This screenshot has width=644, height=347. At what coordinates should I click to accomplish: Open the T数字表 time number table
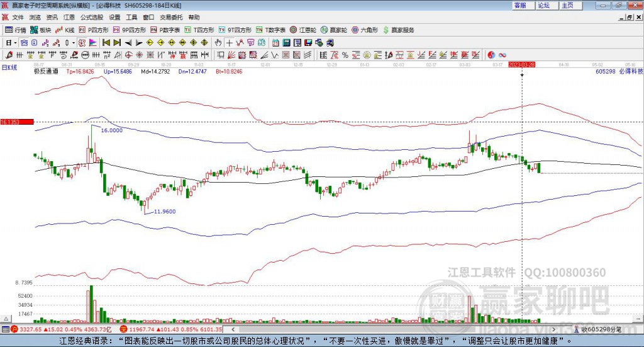(270, 30)
